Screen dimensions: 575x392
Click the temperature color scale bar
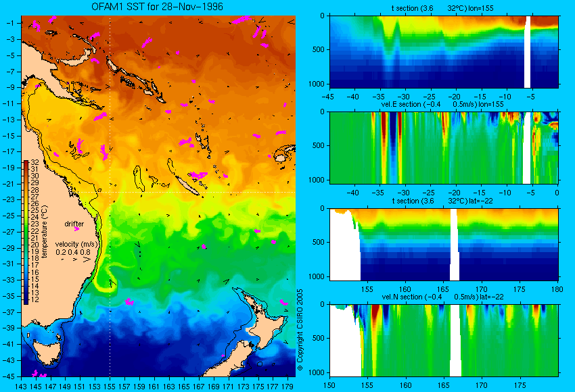(26, 232)
